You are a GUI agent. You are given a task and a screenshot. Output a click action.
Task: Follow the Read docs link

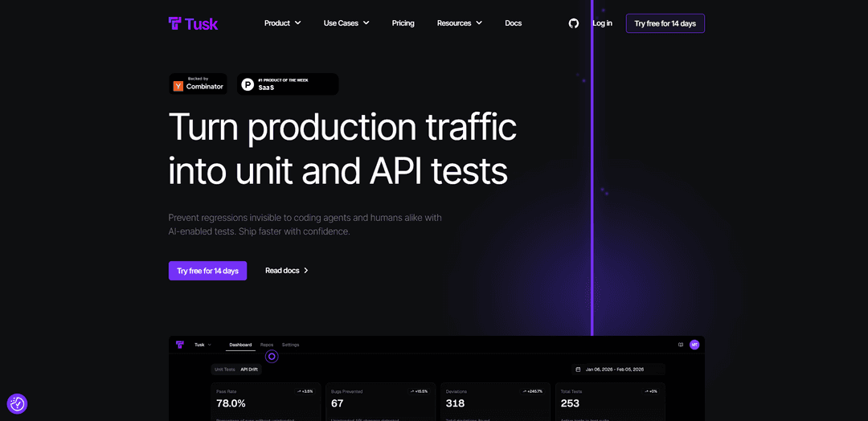pos(287,271)
